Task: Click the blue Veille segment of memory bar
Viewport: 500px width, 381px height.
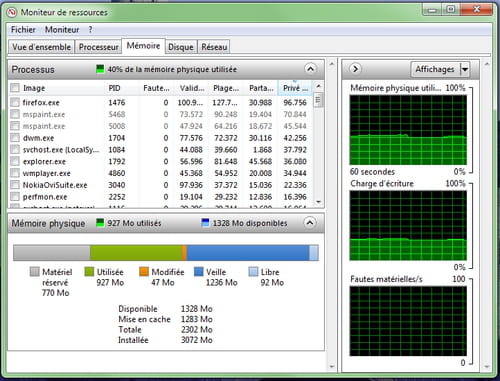Action: click(248, 253)
